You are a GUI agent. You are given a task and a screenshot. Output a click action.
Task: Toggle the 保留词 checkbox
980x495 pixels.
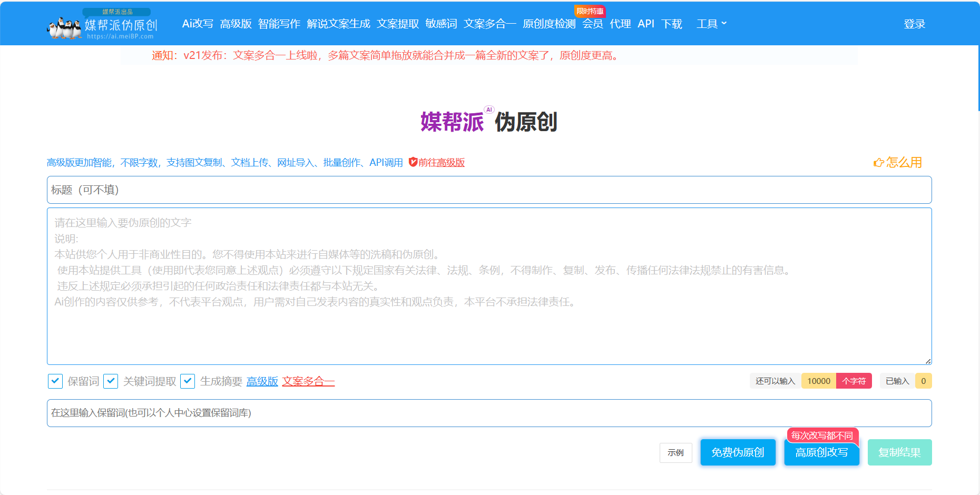tap(55, 381)
